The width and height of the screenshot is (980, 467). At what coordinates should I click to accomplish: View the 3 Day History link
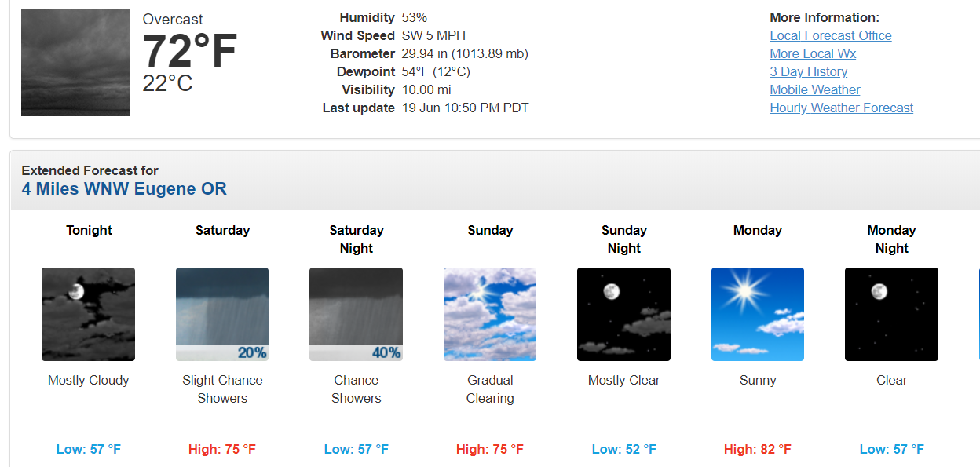click(809, 71)
